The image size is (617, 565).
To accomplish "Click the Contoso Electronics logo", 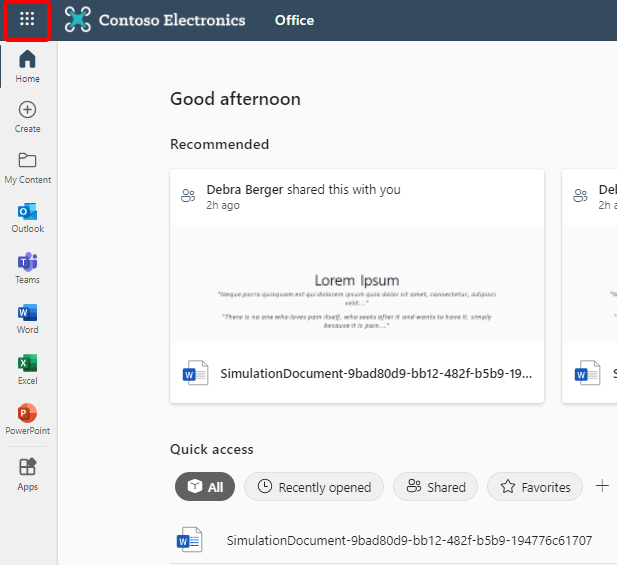I will point(155,20).
